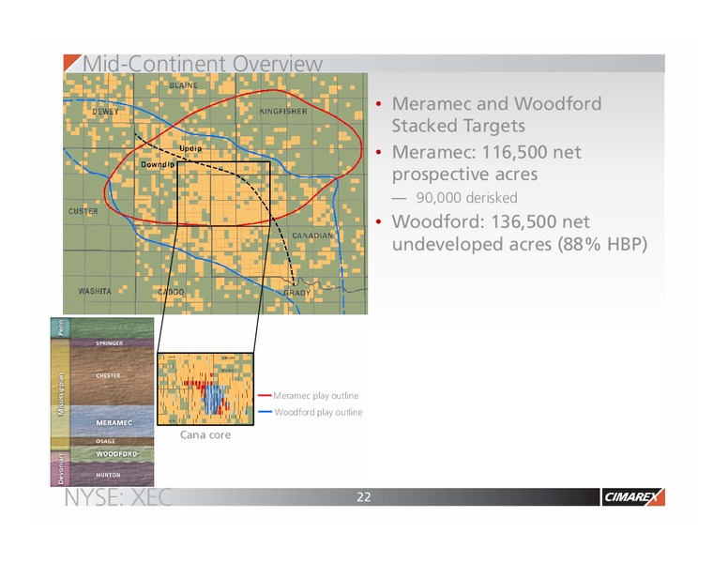Click the 'NYSE: XEC' footer text

[x=118, y=497]
